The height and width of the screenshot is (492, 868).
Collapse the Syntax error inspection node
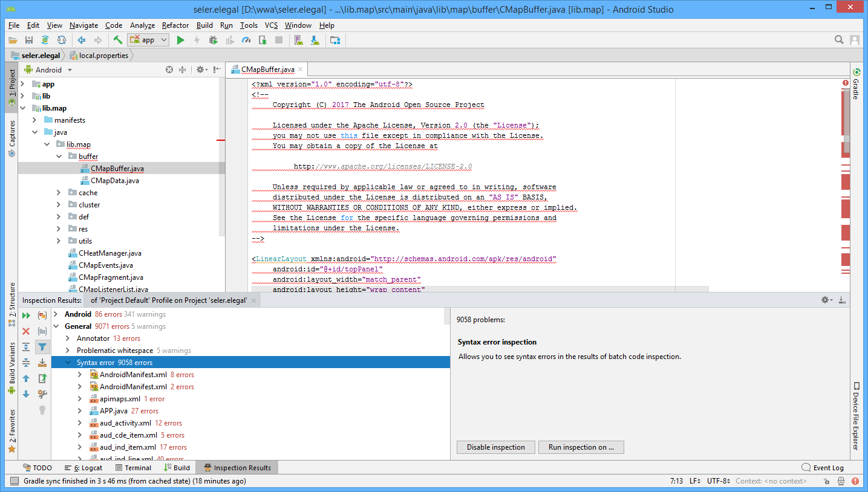click(x=68, y=363)
